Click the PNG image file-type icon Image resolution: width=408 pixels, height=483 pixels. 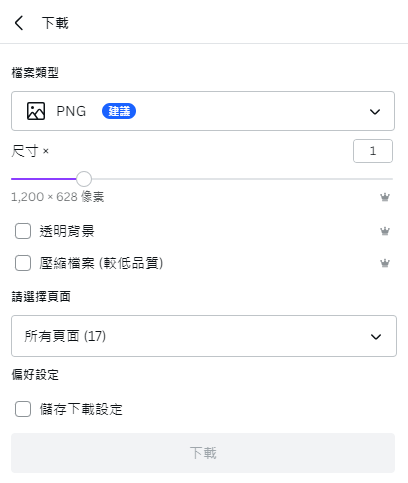[36, 111]
